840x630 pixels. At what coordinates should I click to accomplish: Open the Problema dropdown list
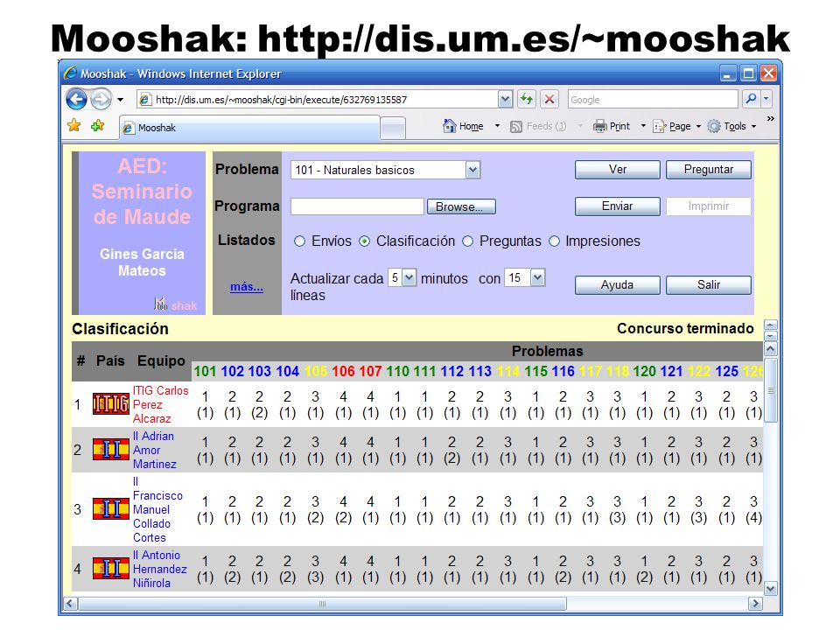pos(472,171)
